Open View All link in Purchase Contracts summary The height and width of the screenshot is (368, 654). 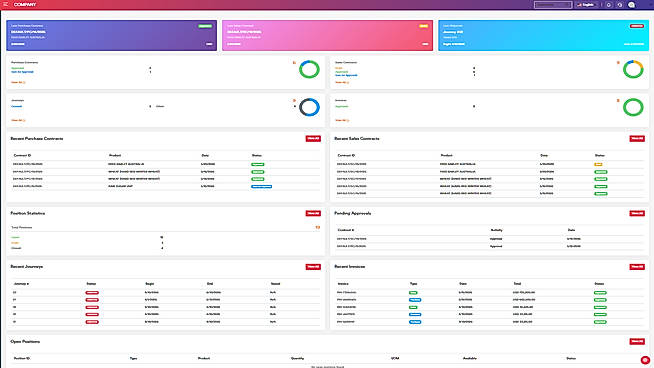[18, 82]
